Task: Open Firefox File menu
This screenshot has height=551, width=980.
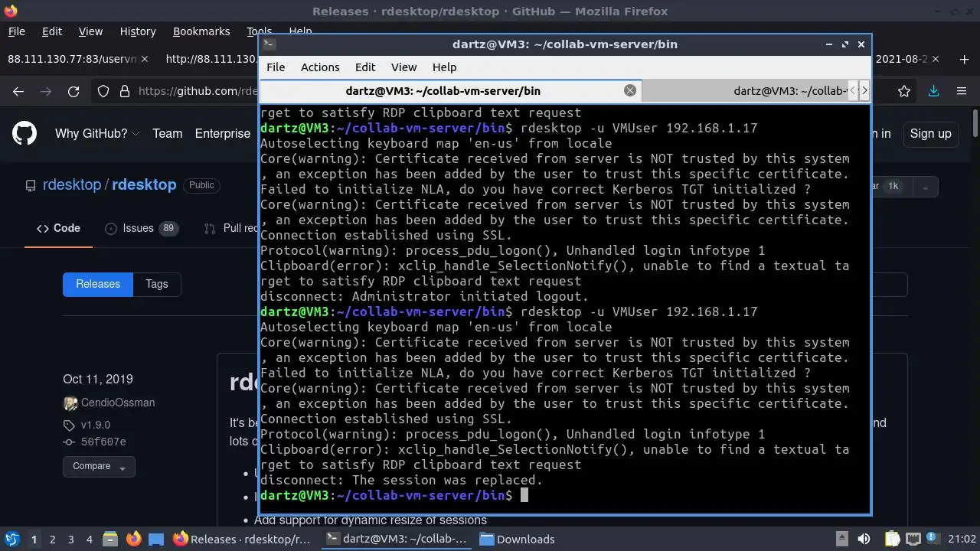Action: [16, 31]
